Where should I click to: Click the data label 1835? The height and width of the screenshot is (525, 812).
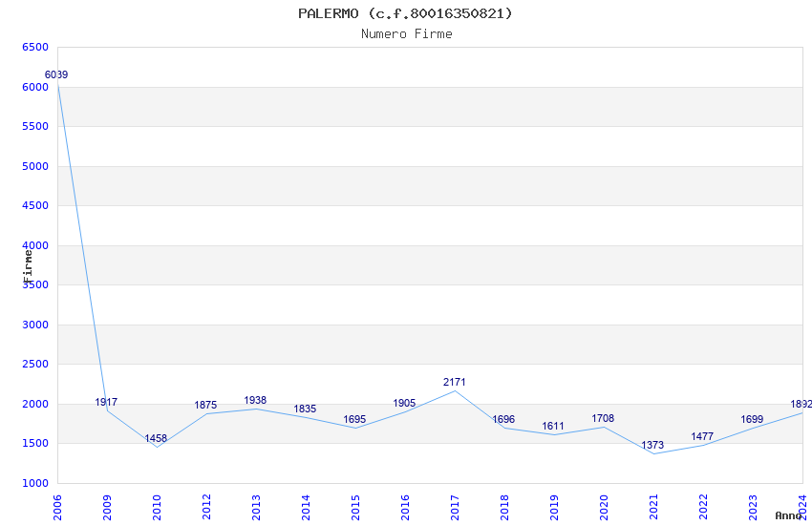click(x=305, y=409)
